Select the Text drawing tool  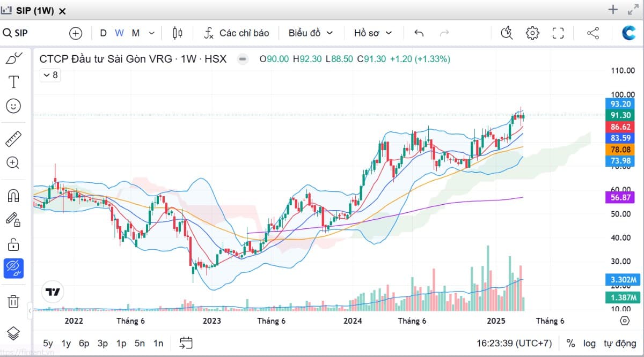click(x=13, y=82)
